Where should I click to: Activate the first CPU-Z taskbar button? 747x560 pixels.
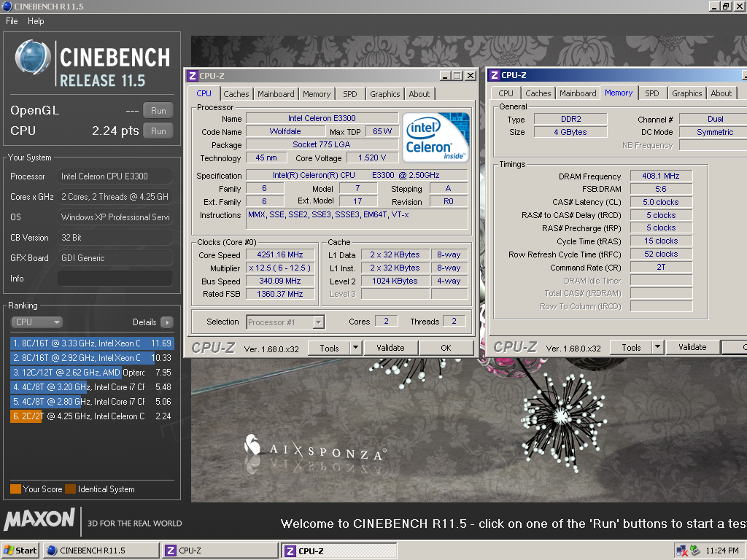[220, 551]
